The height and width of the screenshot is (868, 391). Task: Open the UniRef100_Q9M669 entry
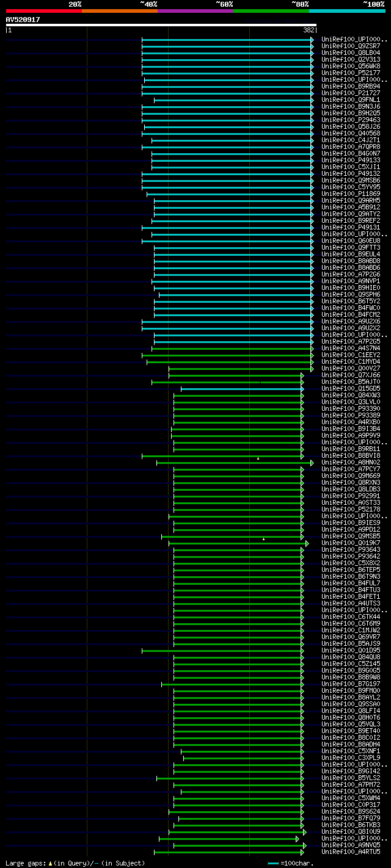point(351,476)
